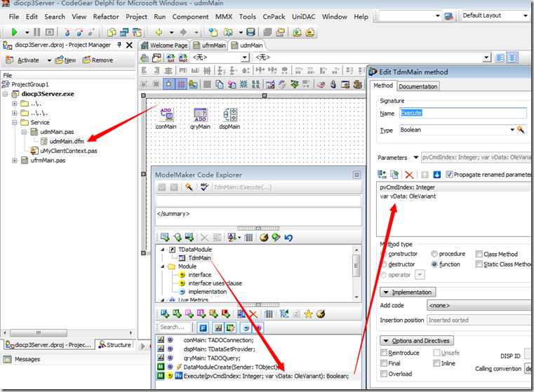Select the conMain ADO connection component
The width and height of the screenshot is (534, 392).
tap(166, 119)
